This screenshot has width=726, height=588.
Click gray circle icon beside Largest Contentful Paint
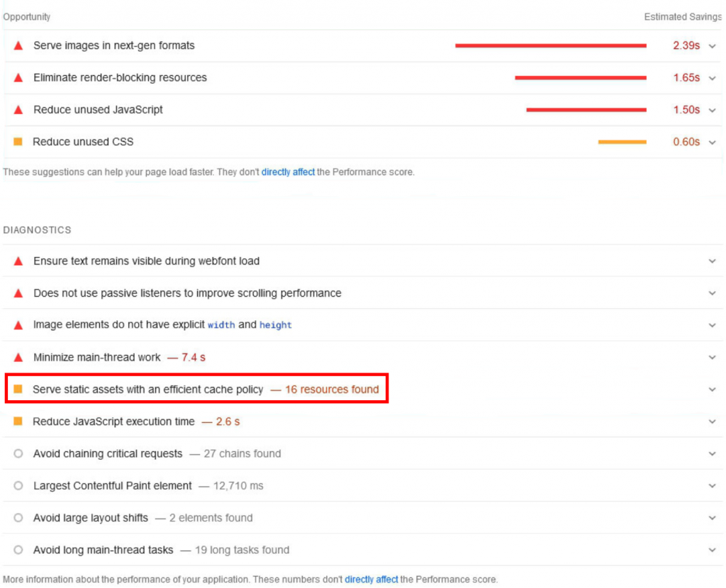click(18, 486)
